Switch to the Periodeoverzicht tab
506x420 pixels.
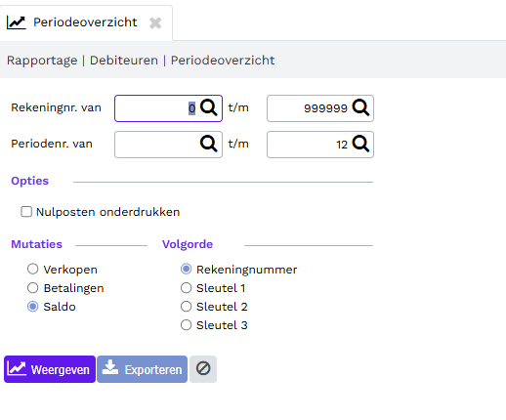[x=85, y=22]
